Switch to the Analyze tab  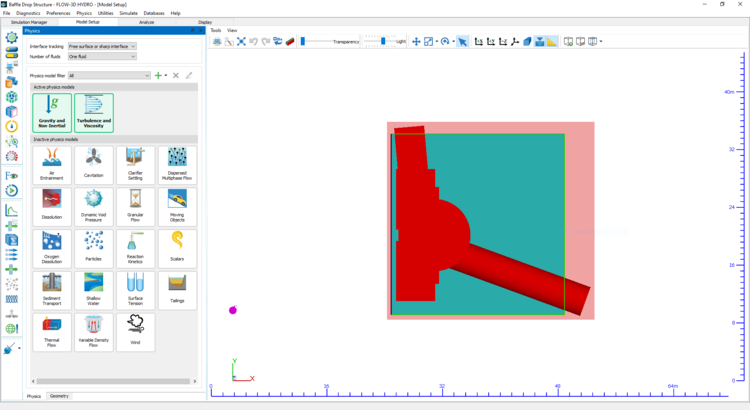[146, 21]
